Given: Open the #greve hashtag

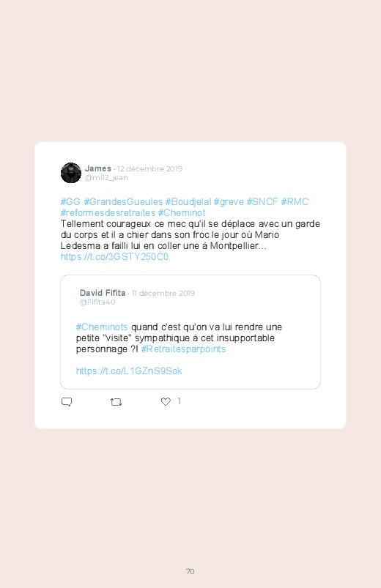Looking at the screenshot, I should pos(229,202).
